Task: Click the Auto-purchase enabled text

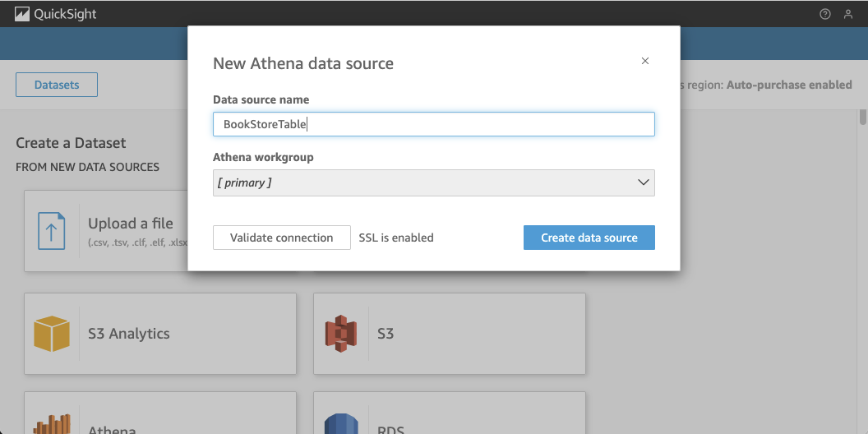Action: tap(789, 85)
